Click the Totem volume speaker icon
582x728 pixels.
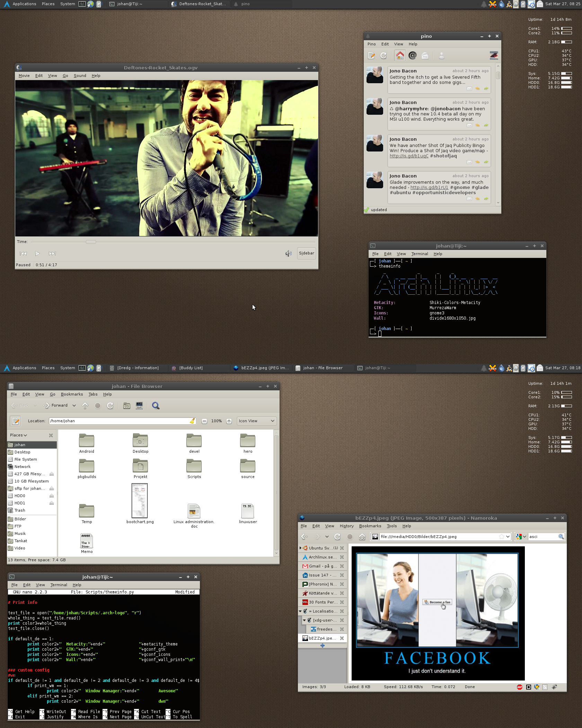[288, 253]
